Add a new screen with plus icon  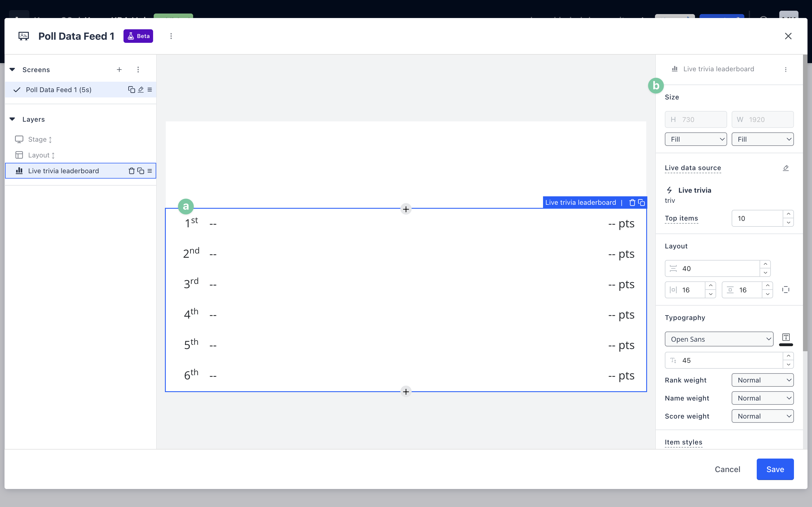(119, 69)
